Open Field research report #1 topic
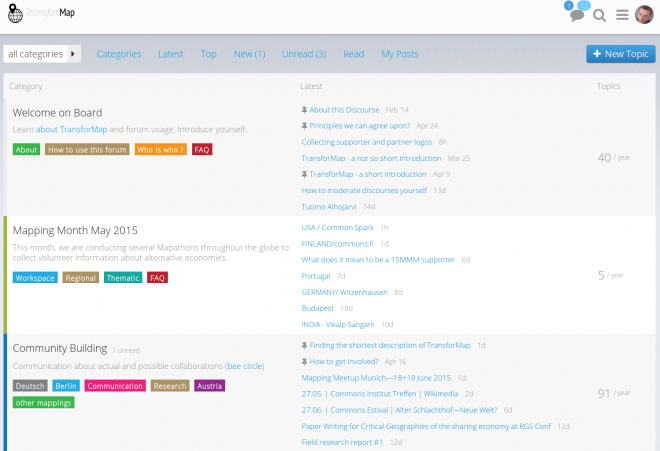Viewport: 660px width, 451px height. (x=342, y=442)
